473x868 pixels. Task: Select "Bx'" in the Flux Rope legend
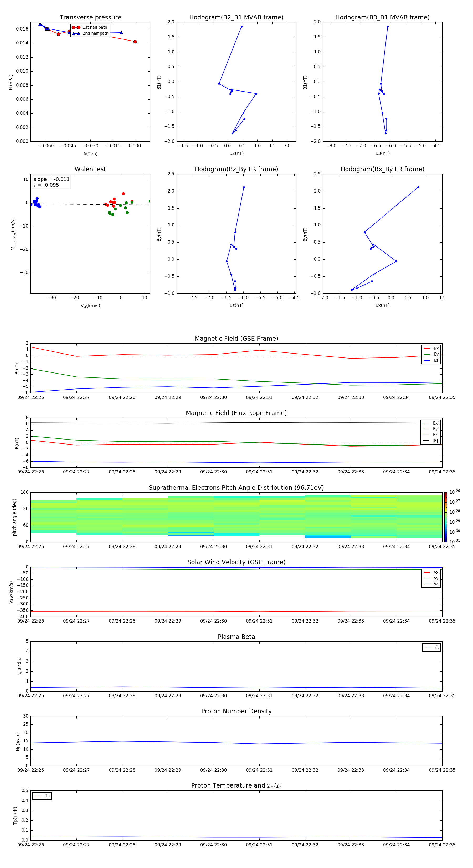coord(431,423)
